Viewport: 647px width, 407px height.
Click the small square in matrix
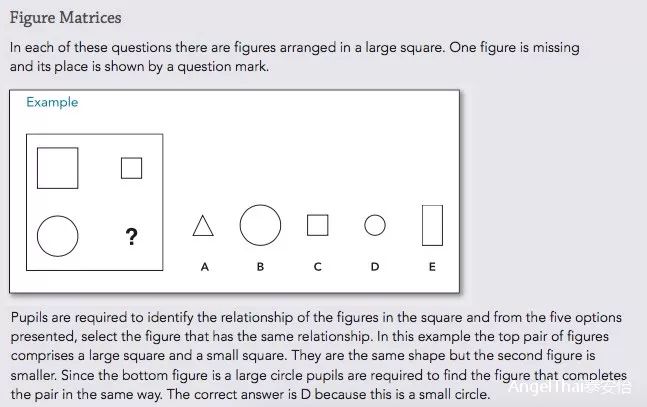point(132,168)
